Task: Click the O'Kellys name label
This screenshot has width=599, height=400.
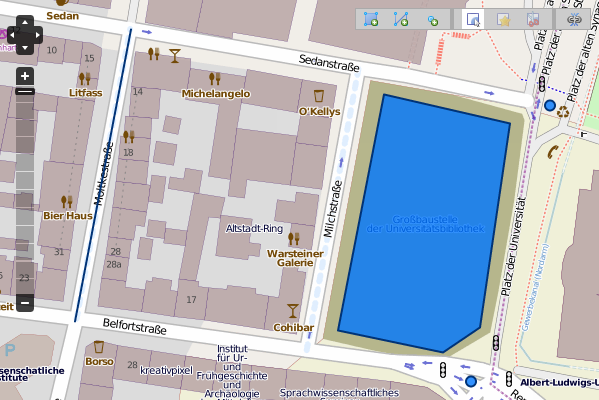Action: [x=319, y=112]
